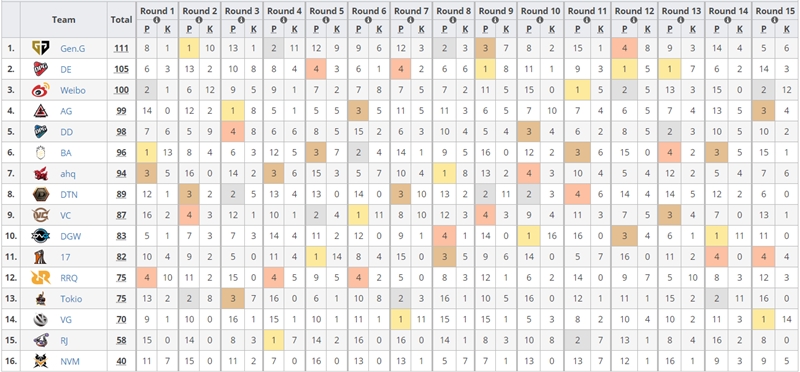
Task: Open the VG team link
Action: pos(66,320)
